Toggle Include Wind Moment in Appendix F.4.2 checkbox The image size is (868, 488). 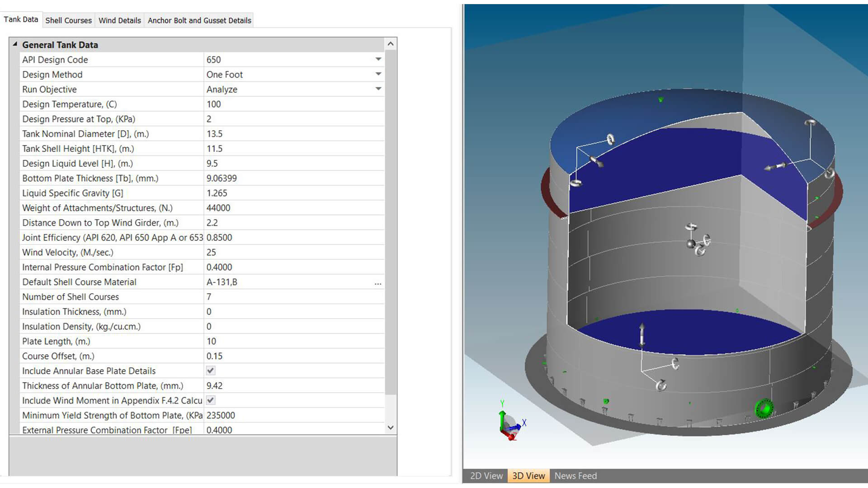click(x=211, y=400)
